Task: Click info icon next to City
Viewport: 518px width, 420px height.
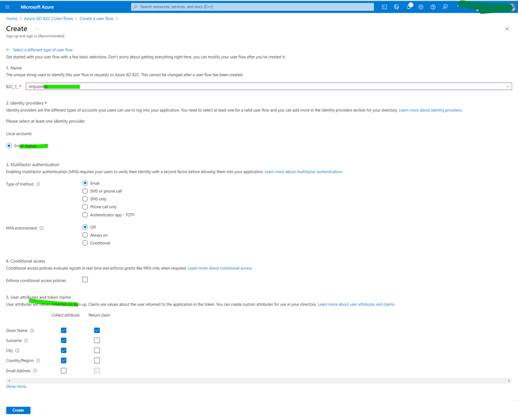Action: click(x=17, y=350)
